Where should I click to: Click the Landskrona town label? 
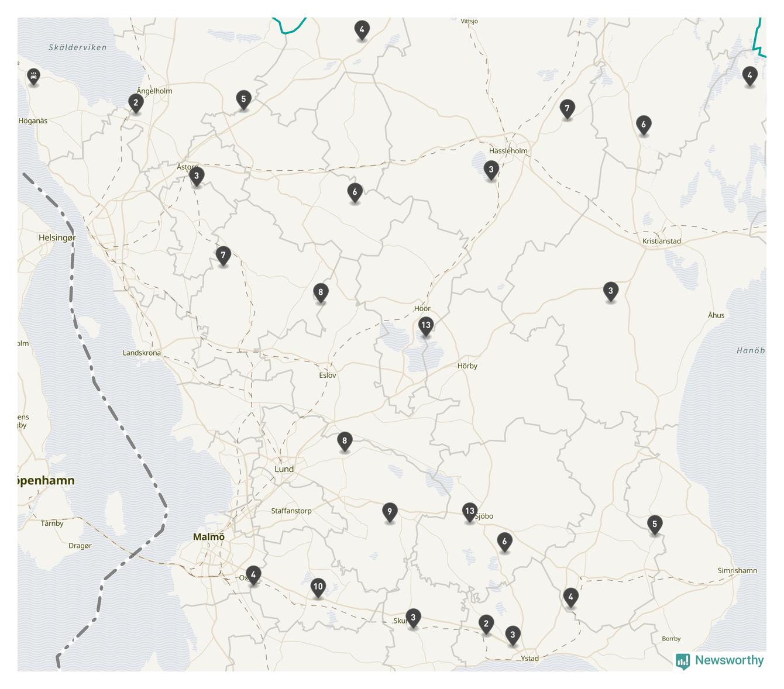[142, 353]
